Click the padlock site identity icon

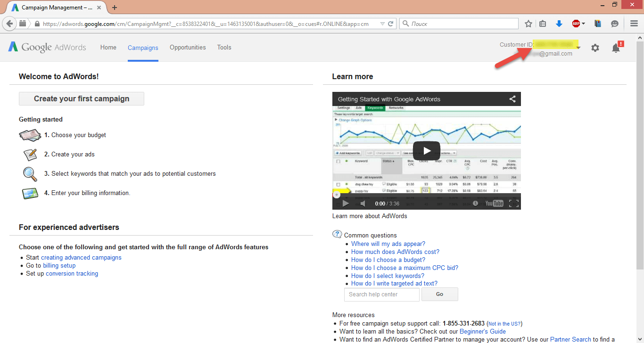point(36,24)
